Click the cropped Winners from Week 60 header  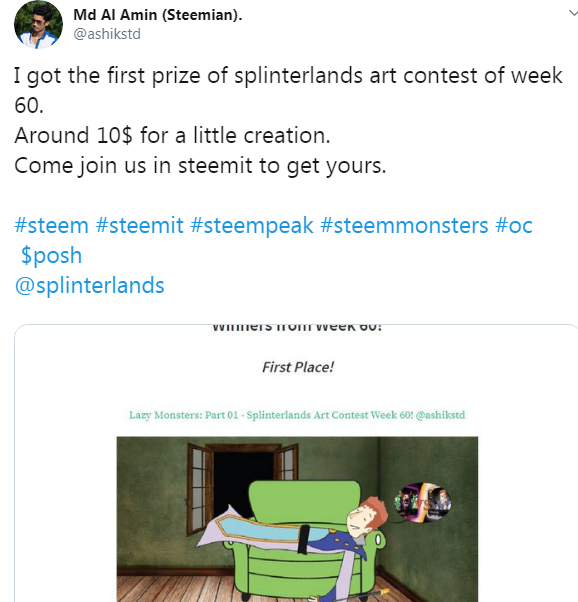(x=297, y=327)
